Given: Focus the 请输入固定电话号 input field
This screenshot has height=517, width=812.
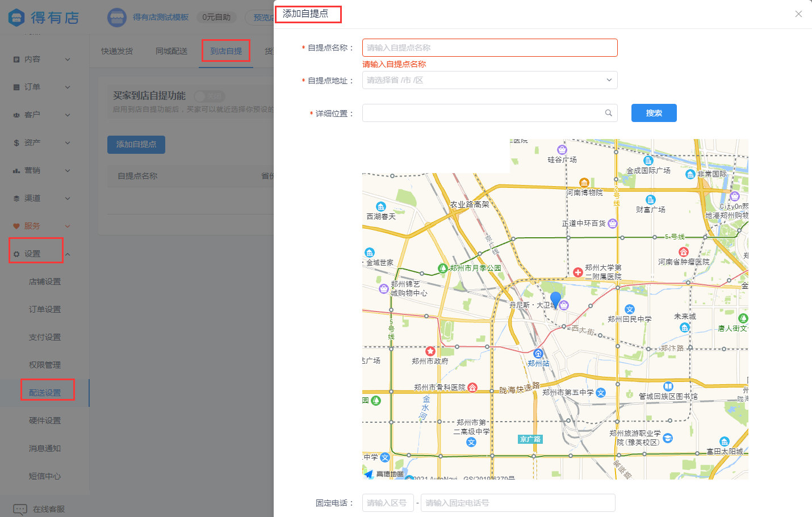Looking at the screenshot, I should pos(518,503).
